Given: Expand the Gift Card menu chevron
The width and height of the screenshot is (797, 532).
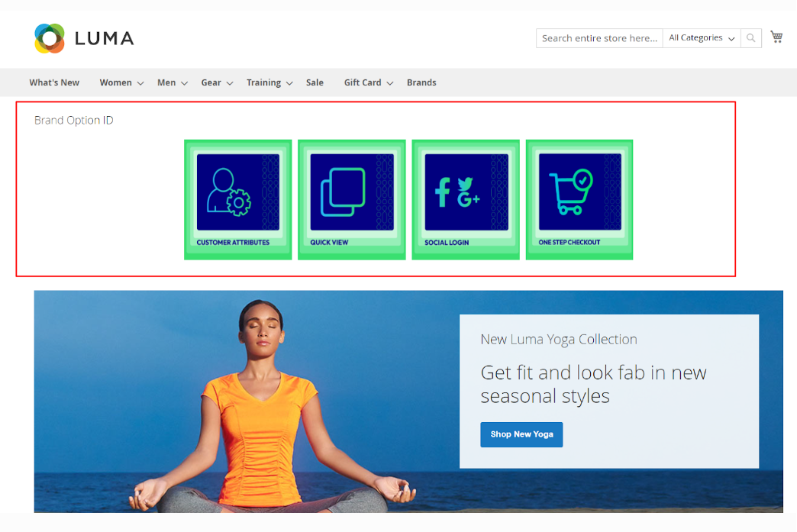Looking at the screenshot, I should click(x=389, y=83).
